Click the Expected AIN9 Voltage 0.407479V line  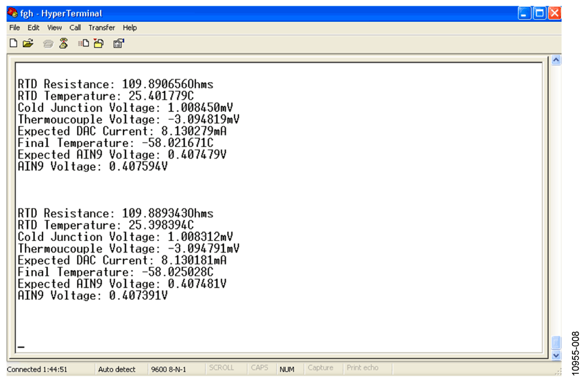click(x=122, y=155)
